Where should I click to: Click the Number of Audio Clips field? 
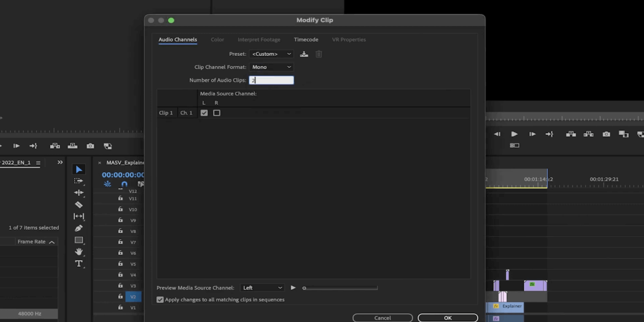point(272,80)
